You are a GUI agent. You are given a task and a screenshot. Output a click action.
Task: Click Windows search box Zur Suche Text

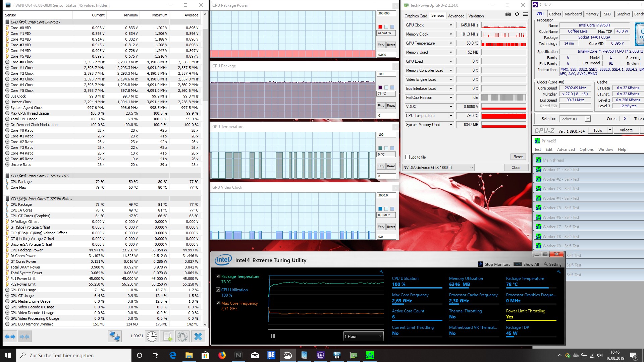tap(74, 355)
